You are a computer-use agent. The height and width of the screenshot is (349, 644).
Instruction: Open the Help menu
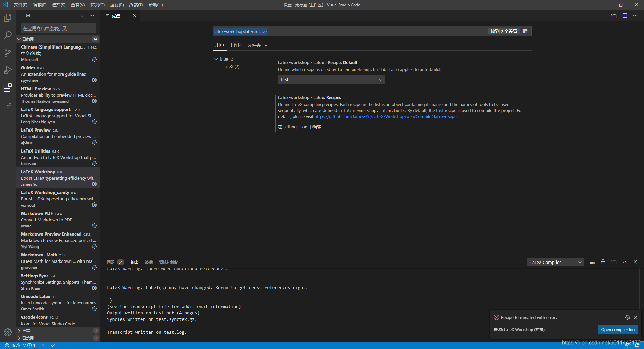[155, 5]
